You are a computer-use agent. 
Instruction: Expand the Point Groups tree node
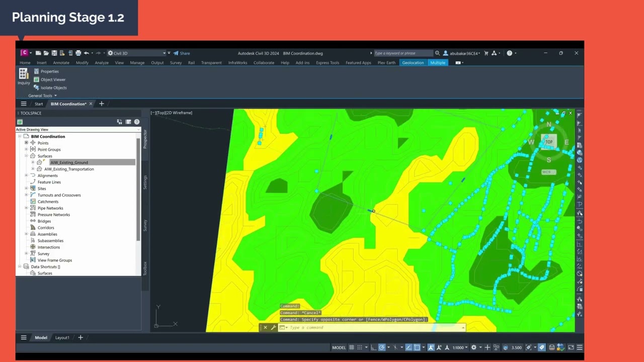click(26, 149)
